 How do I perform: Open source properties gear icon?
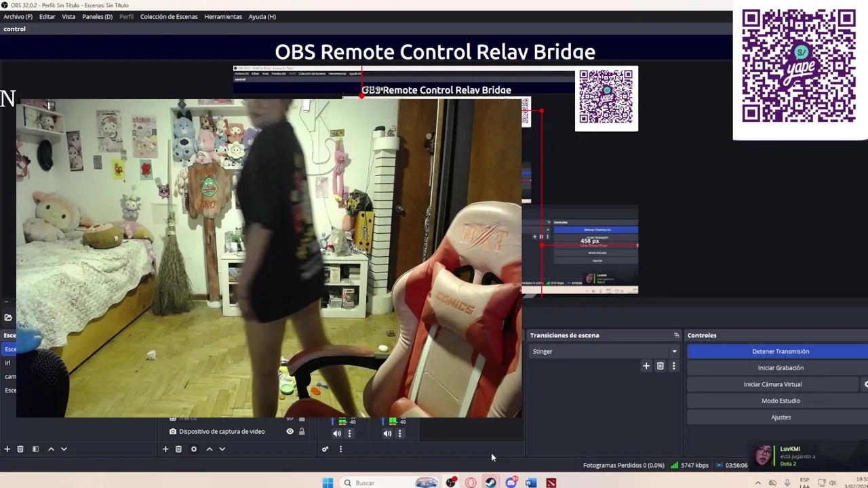(x=194, y=449)
